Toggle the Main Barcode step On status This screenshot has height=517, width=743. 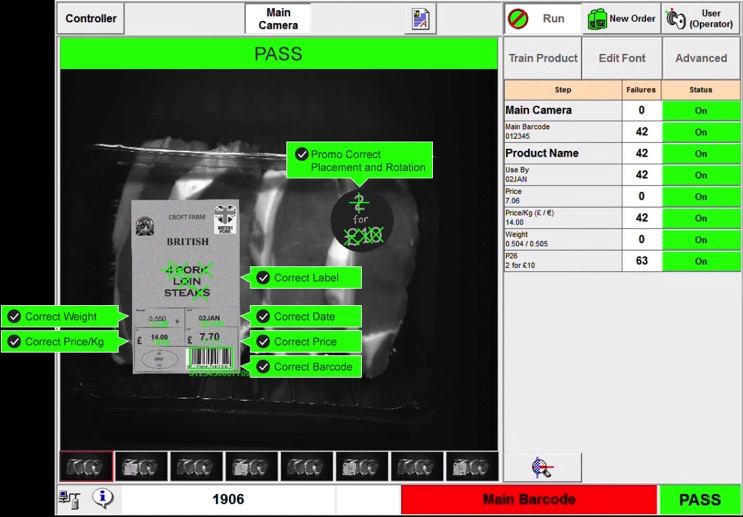click(701, 132)
